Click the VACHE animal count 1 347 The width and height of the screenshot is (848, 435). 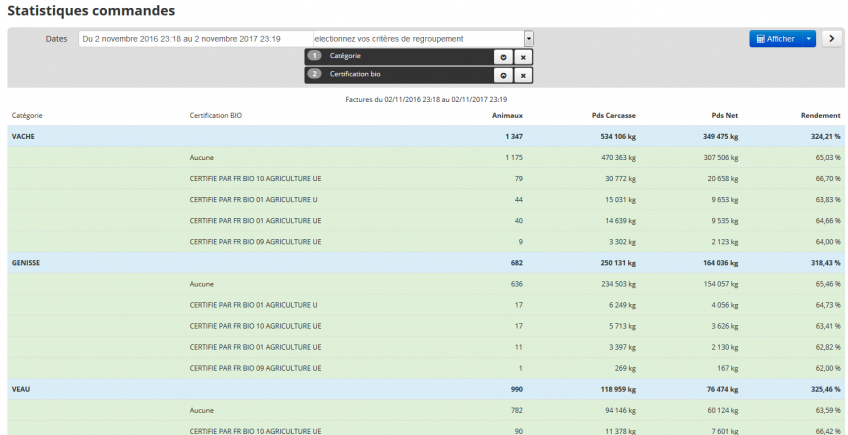point(514,136)
